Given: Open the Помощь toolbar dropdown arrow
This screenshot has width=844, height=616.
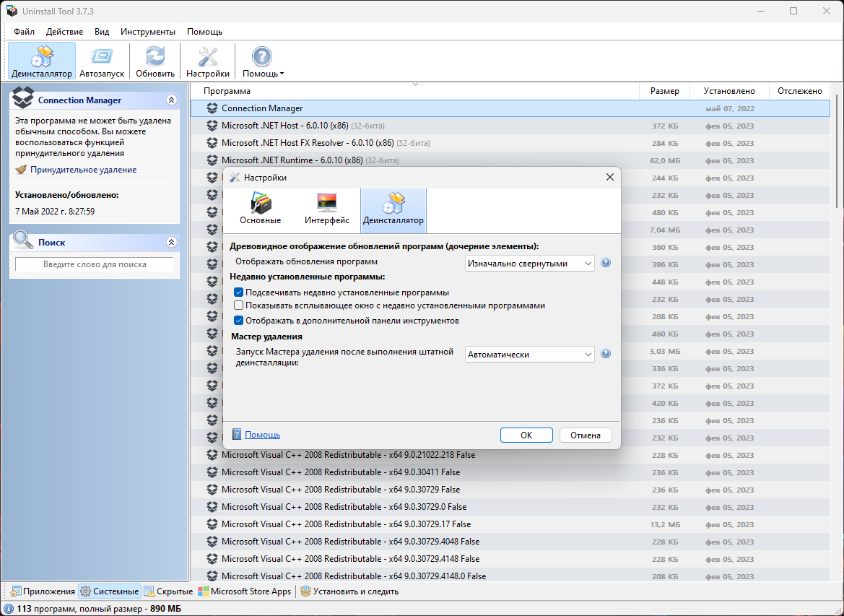Looking at the screenshot, I should [282, 74].
